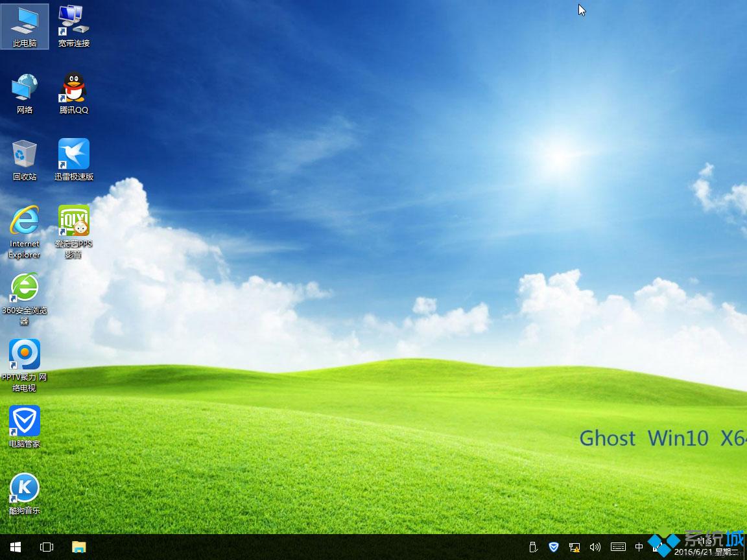Show the touch keyboard from the tray
The image size is (747, 560).
[617, 548]
